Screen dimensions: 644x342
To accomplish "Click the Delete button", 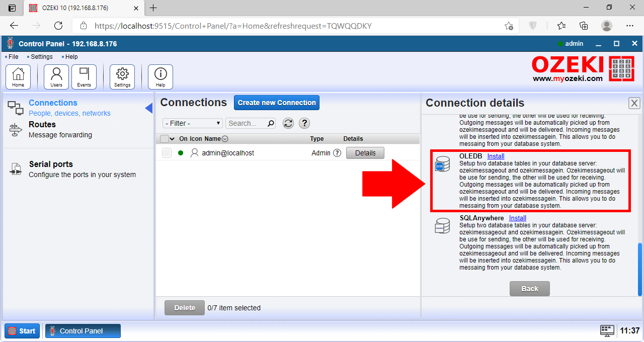I will [185, 308].
